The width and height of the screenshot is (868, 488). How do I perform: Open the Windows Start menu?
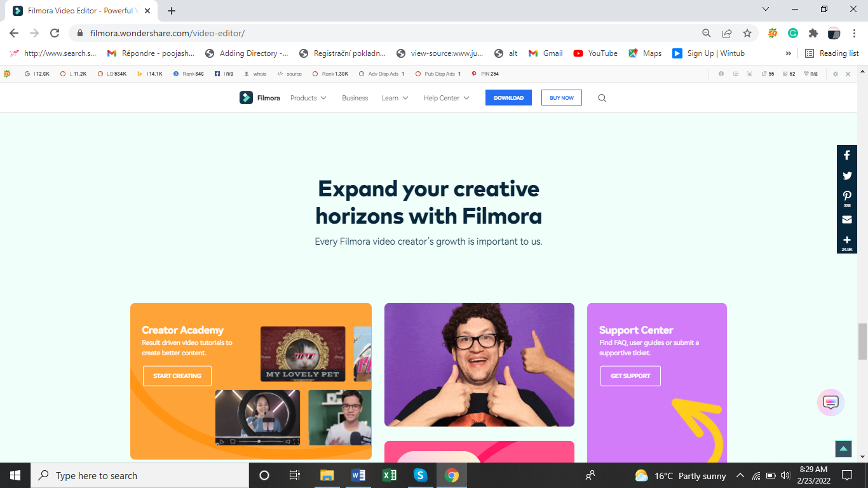pyautogui.click(x=15, y=475)
